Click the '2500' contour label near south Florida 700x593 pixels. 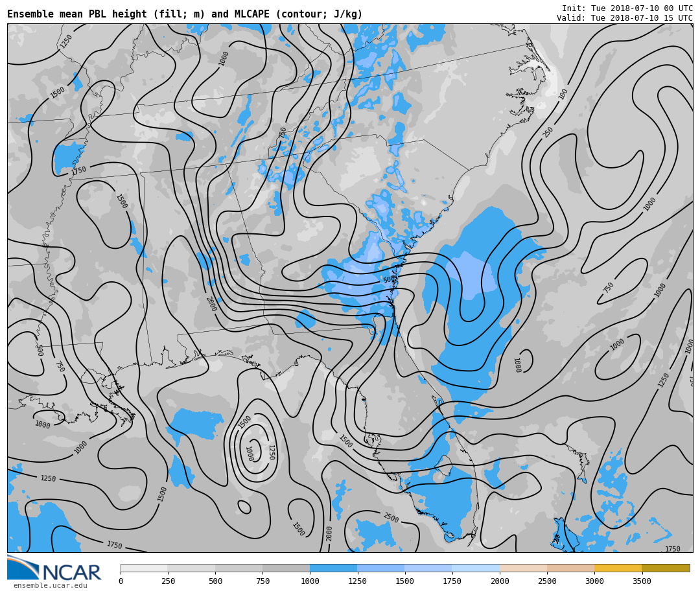pos(391,518)
